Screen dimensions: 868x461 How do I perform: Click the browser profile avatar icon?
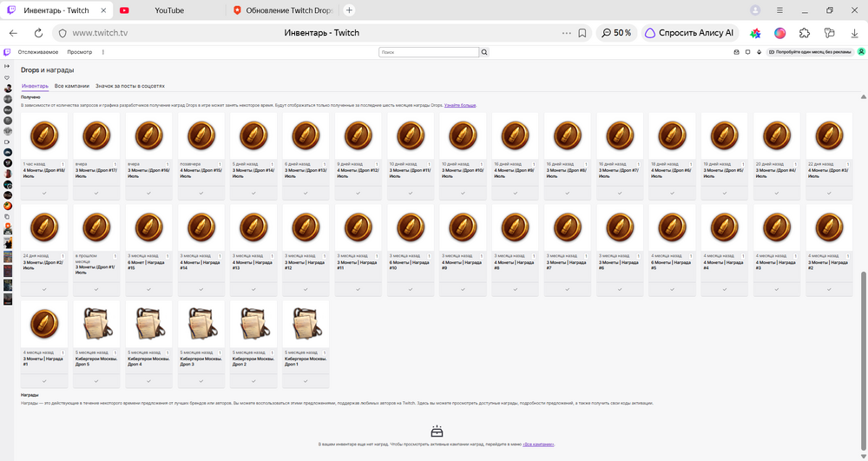coord(755,10)
